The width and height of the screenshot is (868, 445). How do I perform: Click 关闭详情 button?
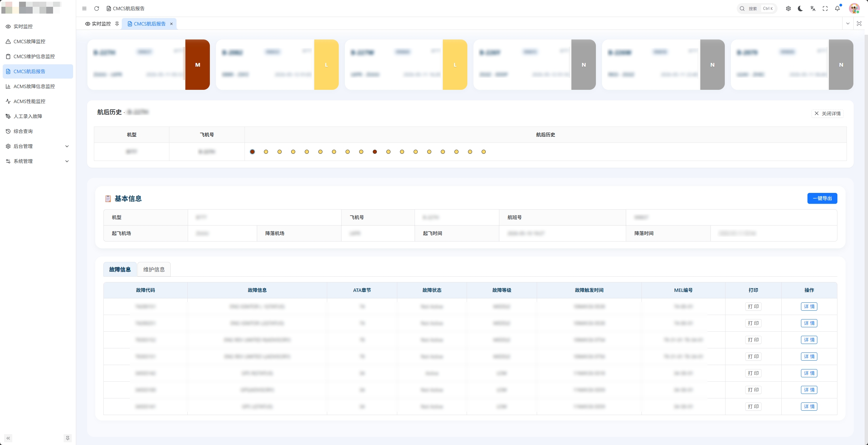[x=828, y=114]
